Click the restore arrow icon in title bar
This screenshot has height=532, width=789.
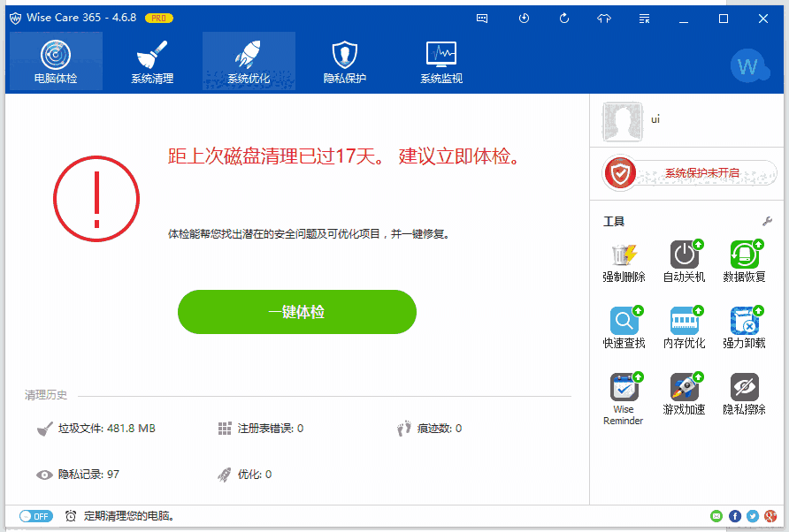point(564,19)
